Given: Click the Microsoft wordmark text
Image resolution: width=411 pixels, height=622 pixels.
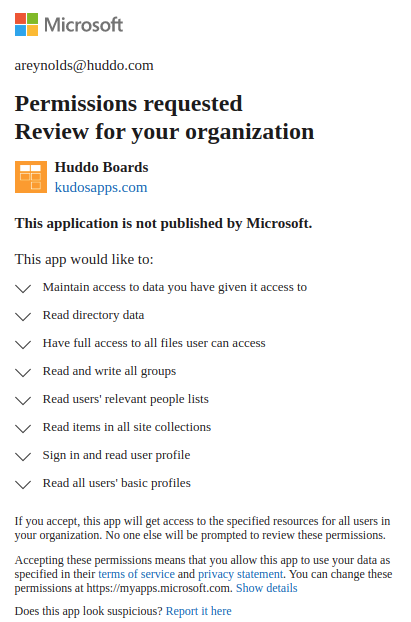Looking at the screenshot, I should click(83, 25).
